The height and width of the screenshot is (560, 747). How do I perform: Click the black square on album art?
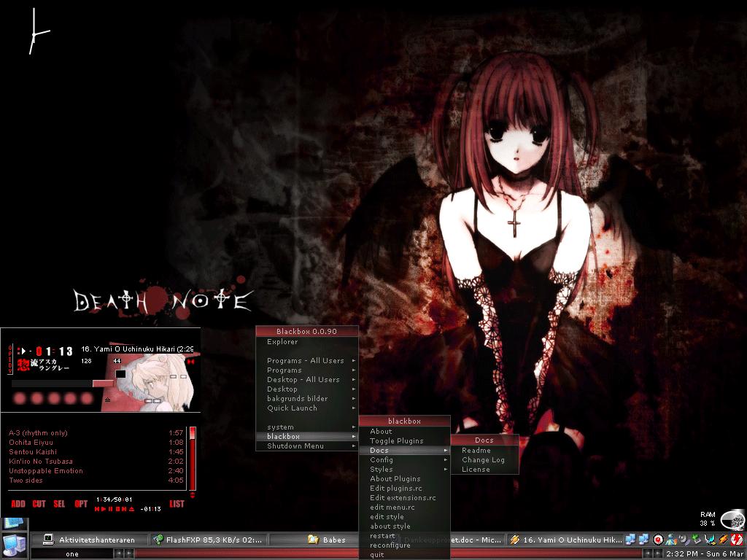120,374
